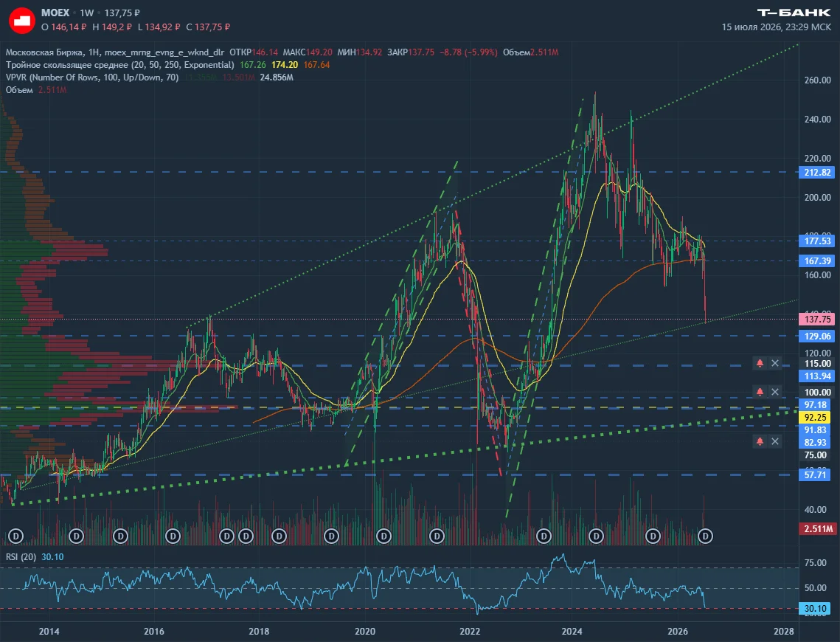The width and height of the screenshot is (840, 642).
Task: Select the 113.94 price level label
Action: [x=817, y=376]
